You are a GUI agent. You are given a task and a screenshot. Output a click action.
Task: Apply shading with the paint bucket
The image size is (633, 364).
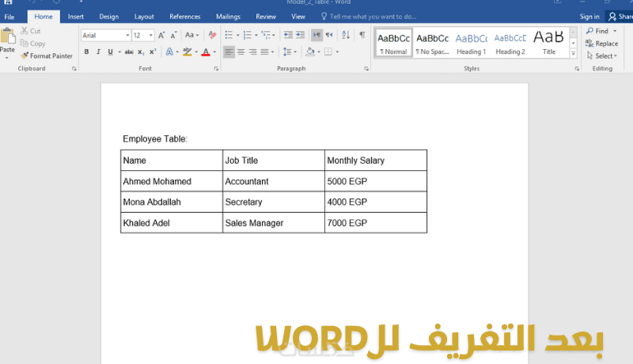click(x=310, y=51)
